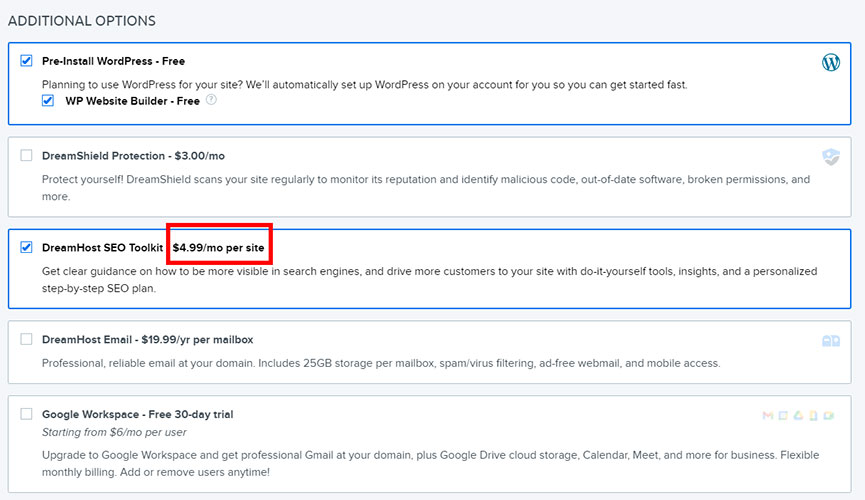Click 'DreamShield Protection - $3.00/mo' title
The width and height of the screenshot is (865, 500).
pyautogui.click(x=134, y=156)
